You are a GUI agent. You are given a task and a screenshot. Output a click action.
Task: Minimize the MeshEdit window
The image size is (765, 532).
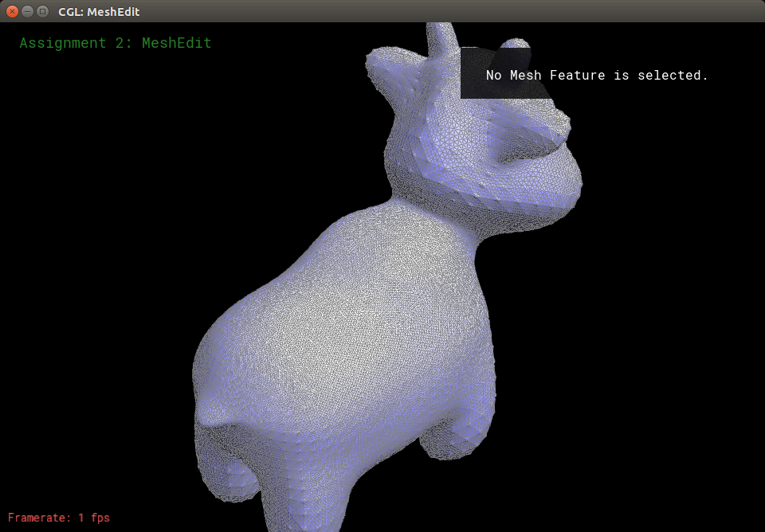[27, 12]
